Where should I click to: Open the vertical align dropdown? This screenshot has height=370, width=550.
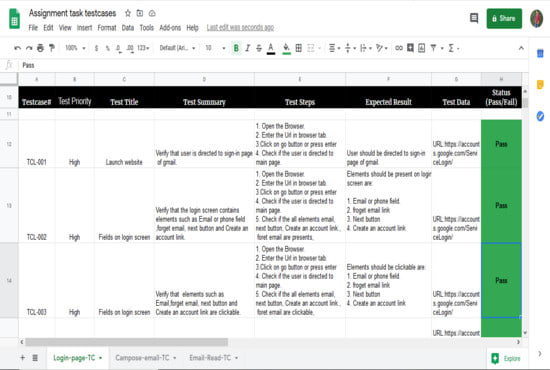(350, 48)
